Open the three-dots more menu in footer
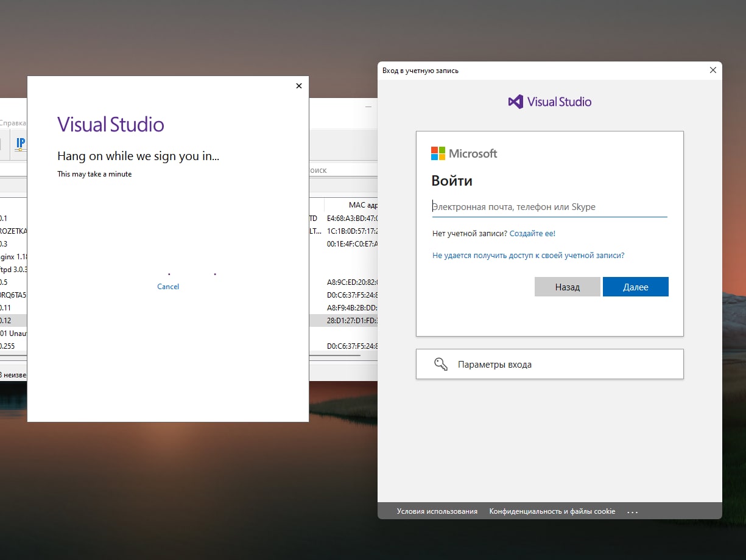Viewport: 746px width, 560px height. click(632, 512)
